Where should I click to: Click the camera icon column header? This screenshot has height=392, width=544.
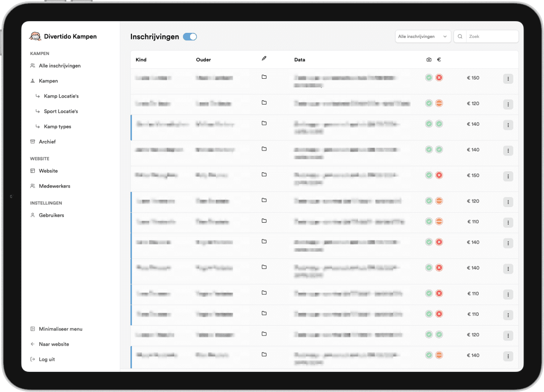pyautogui.click(x=429, y=60)
